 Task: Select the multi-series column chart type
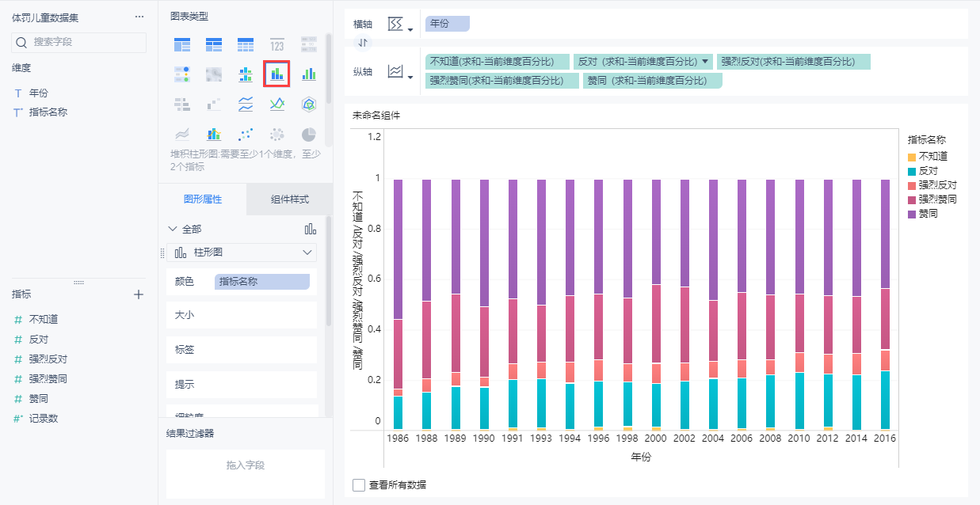point(308,74)
